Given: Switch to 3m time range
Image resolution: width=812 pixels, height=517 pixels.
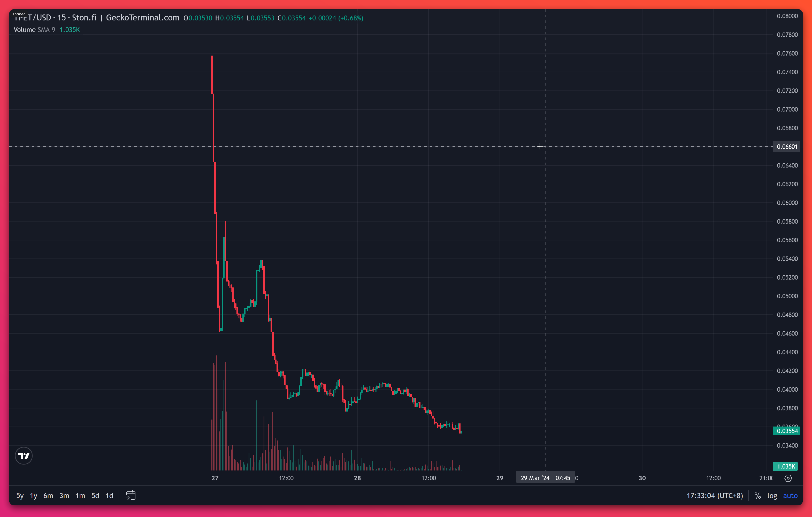Looking at the screenshot, I should pyautogui.click(x=64, y=496).
